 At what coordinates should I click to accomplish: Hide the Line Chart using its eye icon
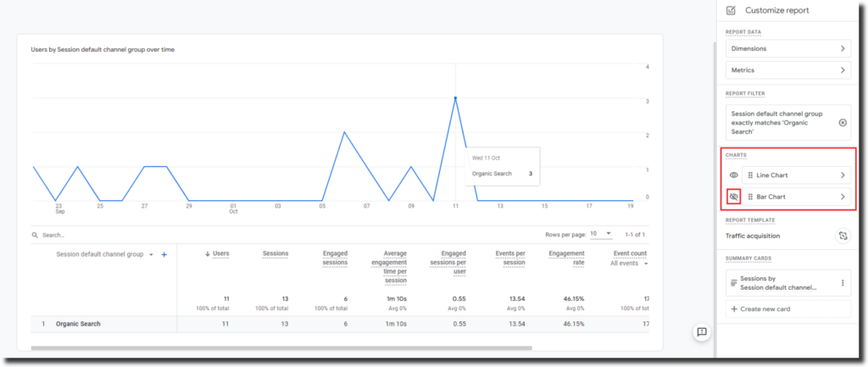coord(734,175)
